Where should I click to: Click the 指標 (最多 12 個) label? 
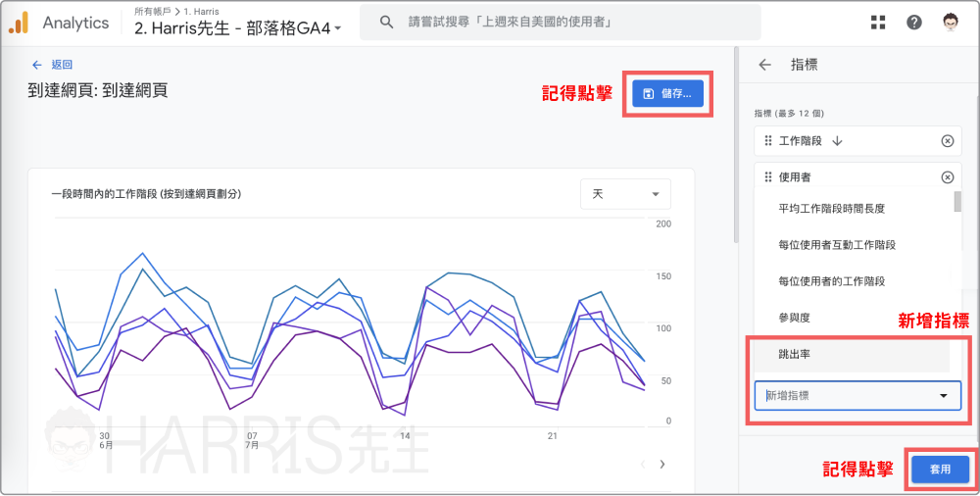tap(789, 114)
